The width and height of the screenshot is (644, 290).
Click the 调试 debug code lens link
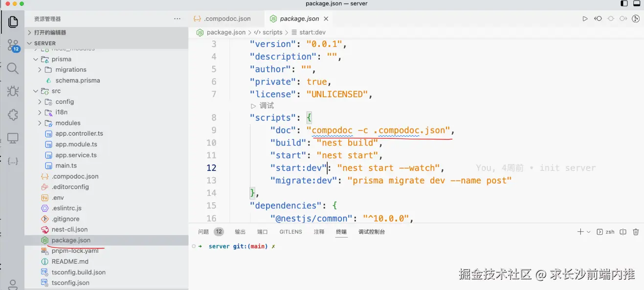[262, 106]
